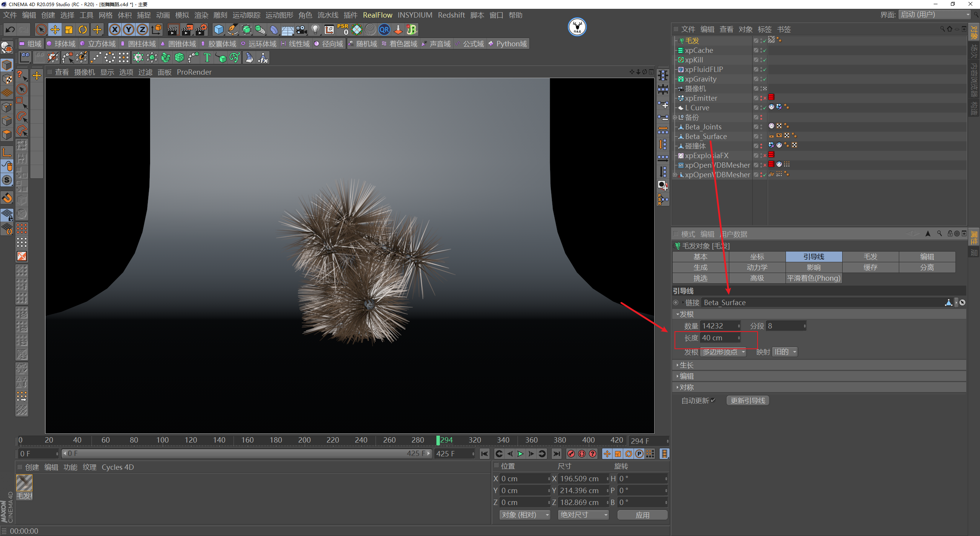
Task: Open the 模拟 menu
Action: (x=182, y=15)
